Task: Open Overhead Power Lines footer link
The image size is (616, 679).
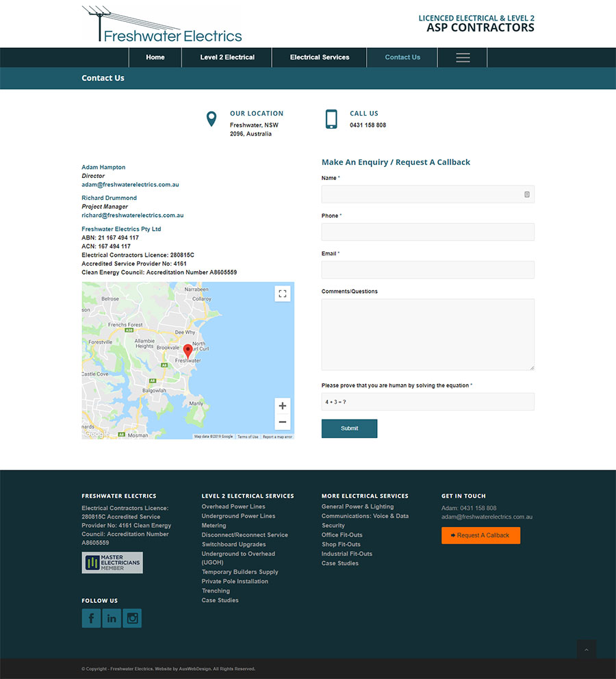Action: coord(233,507)
